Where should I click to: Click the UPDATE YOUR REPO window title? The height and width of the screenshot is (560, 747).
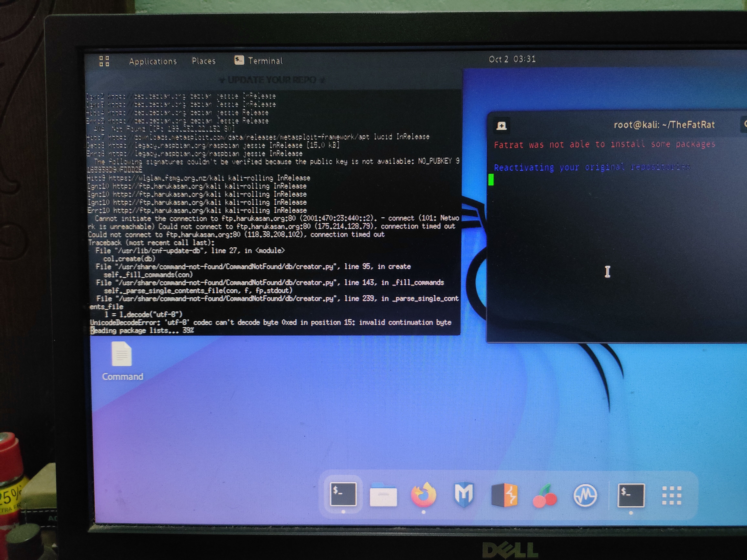pos(272,80)
